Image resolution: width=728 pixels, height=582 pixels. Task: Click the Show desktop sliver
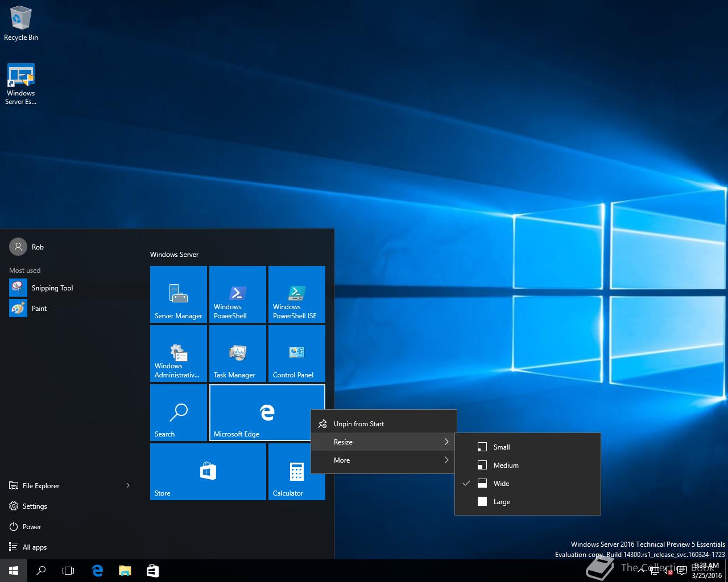pyautogui.click(x=726, y=571)
